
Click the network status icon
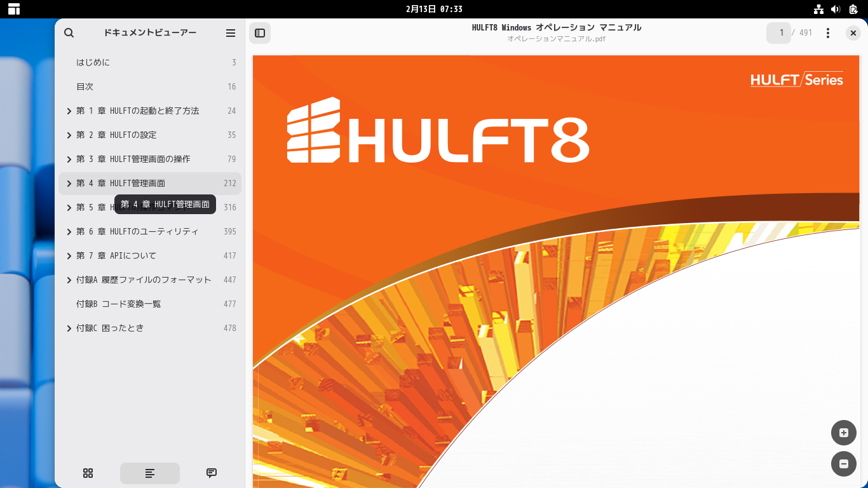coord(818,9)
